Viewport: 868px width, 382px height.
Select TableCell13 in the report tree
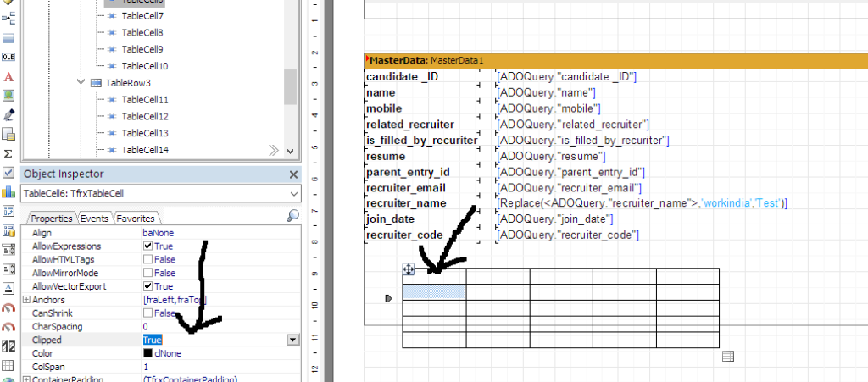coord(144,133)
